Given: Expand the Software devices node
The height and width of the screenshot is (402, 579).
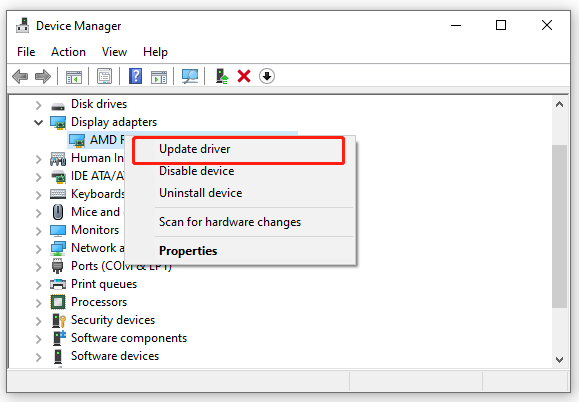Looking at the screenshot, I should (x=38, y=357).
